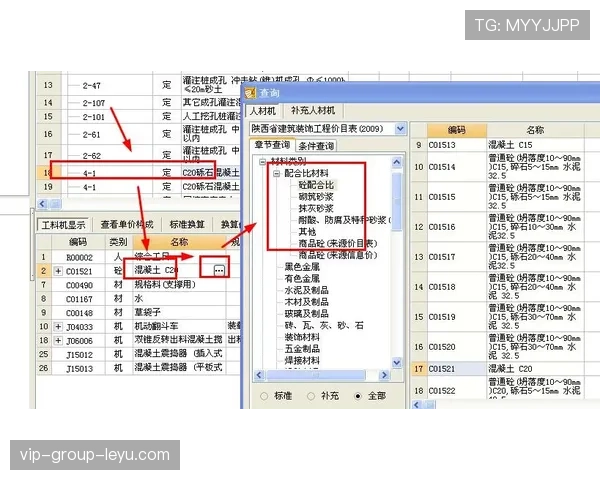Viewport: 600px width, 480px height.
Task: Select 砖、瓦、灰、砂、石 tree item
Action: [x=324, y=325]
